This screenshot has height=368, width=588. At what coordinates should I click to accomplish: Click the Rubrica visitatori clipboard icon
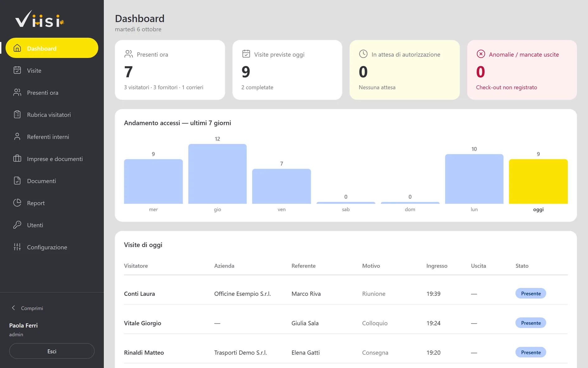tap(17, 114)
